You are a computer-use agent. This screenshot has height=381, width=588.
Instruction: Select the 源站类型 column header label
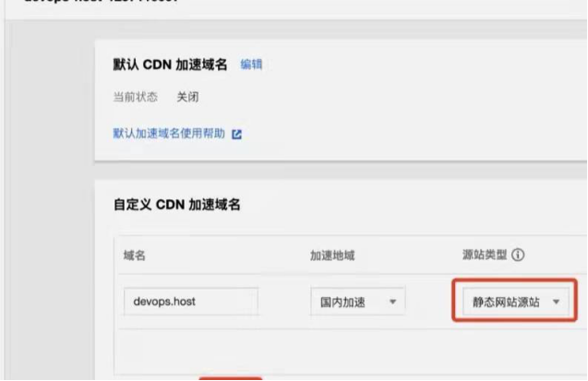(485, 256)
